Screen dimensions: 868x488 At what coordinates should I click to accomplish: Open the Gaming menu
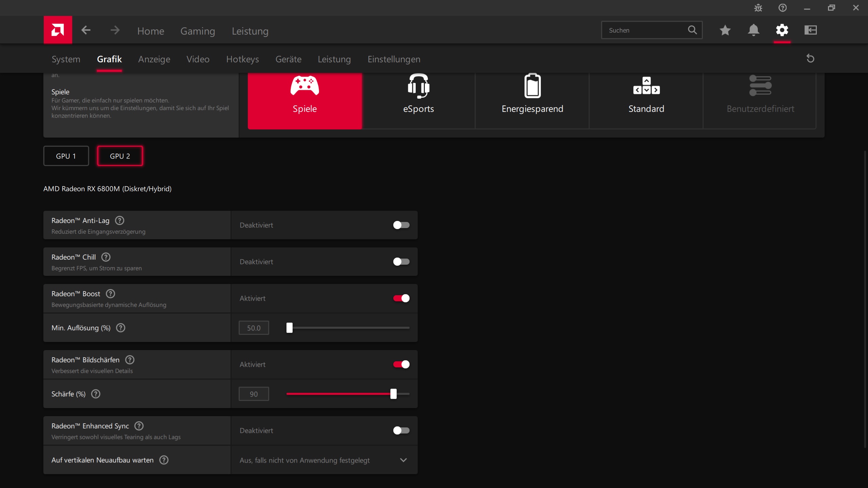198,31
